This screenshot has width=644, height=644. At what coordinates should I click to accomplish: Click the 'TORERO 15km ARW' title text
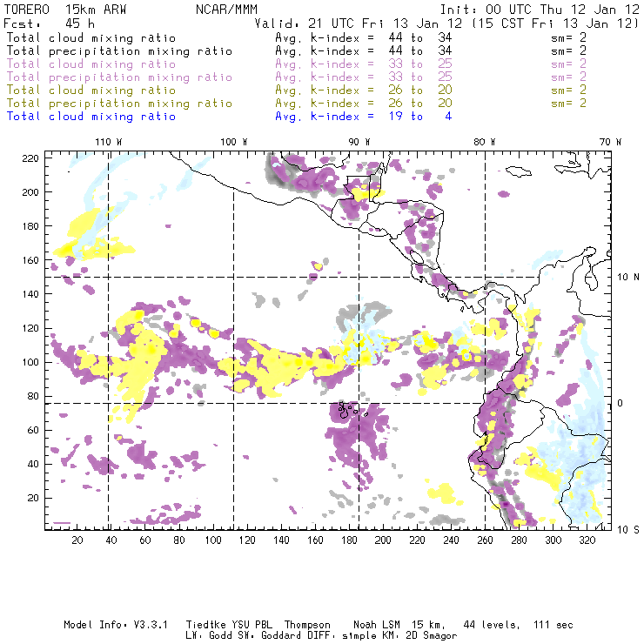[65, 10]
